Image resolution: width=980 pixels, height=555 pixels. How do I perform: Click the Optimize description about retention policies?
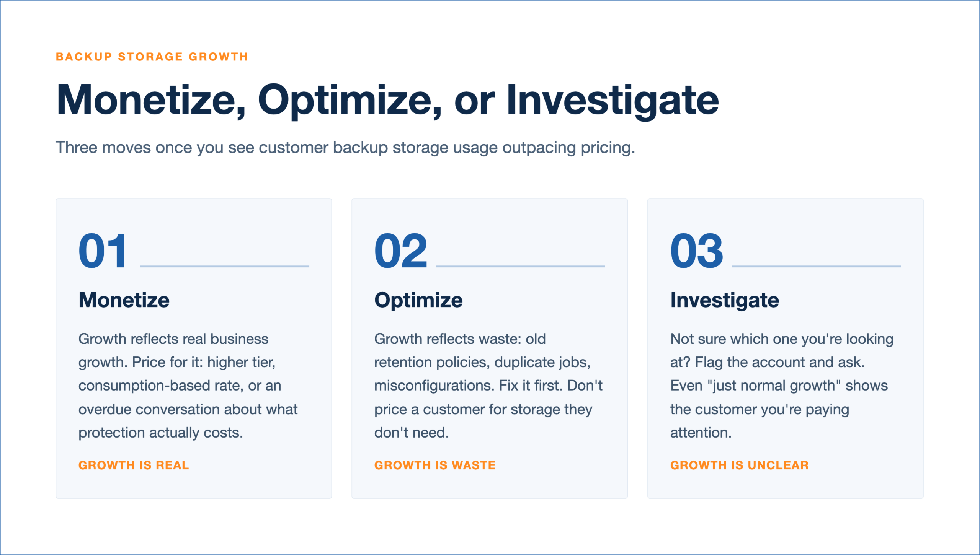[x=488, y=386]
